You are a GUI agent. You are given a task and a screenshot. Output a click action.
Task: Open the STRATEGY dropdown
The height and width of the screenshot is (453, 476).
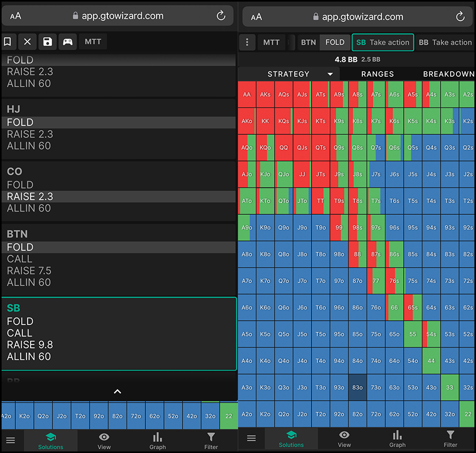(289, 74)
